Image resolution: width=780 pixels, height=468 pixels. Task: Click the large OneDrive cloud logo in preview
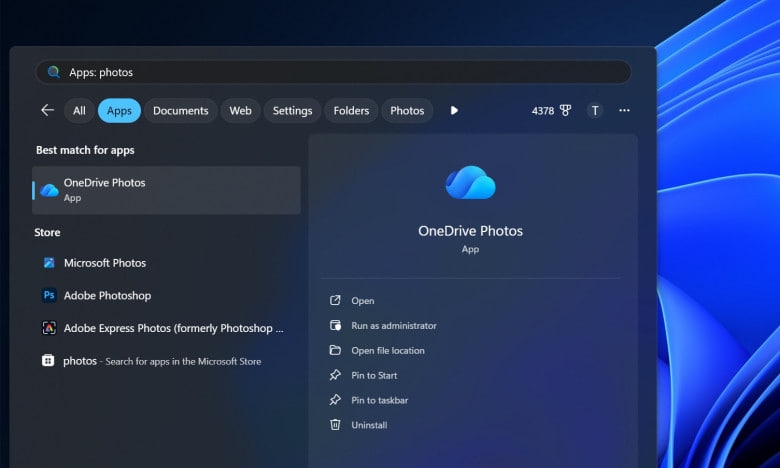point(470,183)
